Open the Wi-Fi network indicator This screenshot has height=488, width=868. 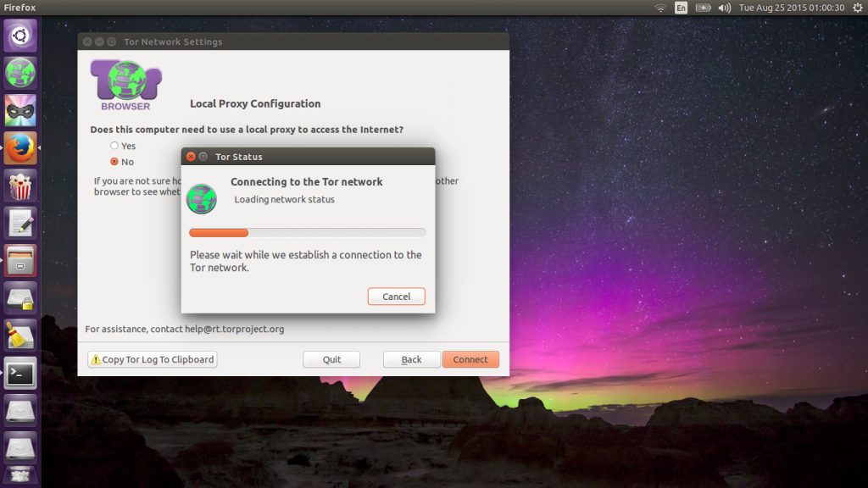tap(660, 8)
